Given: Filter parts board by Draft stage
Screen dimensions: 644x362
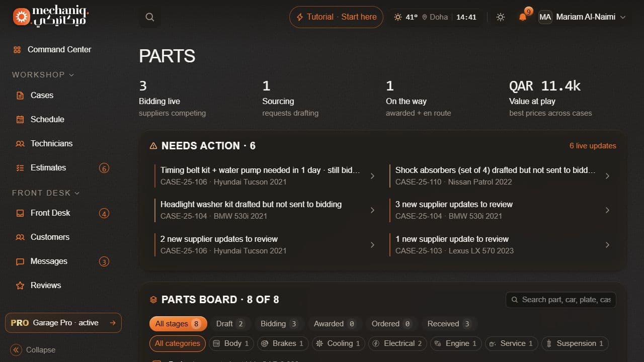Looking at the screenshot, I should click(230, 324).
